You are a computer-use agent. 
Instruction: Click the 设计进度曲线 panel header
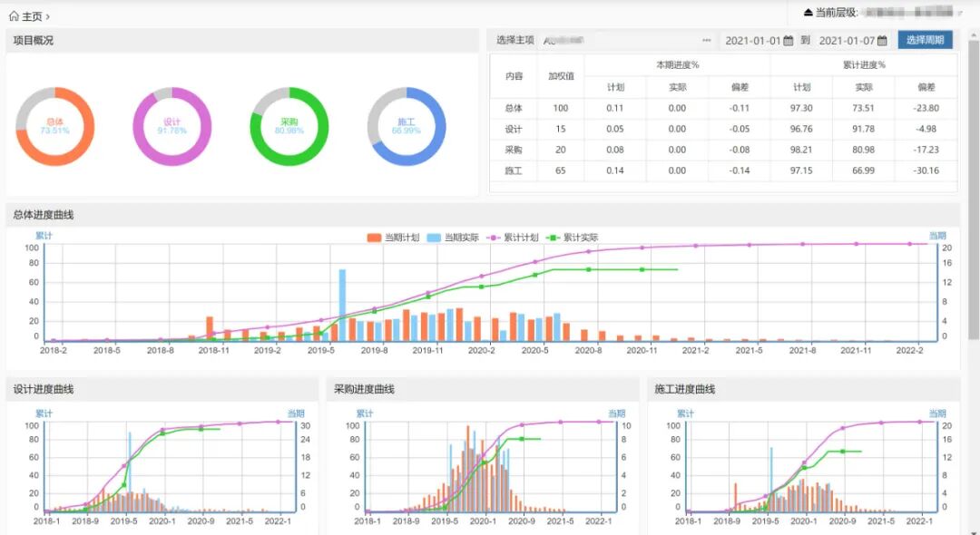162,389
